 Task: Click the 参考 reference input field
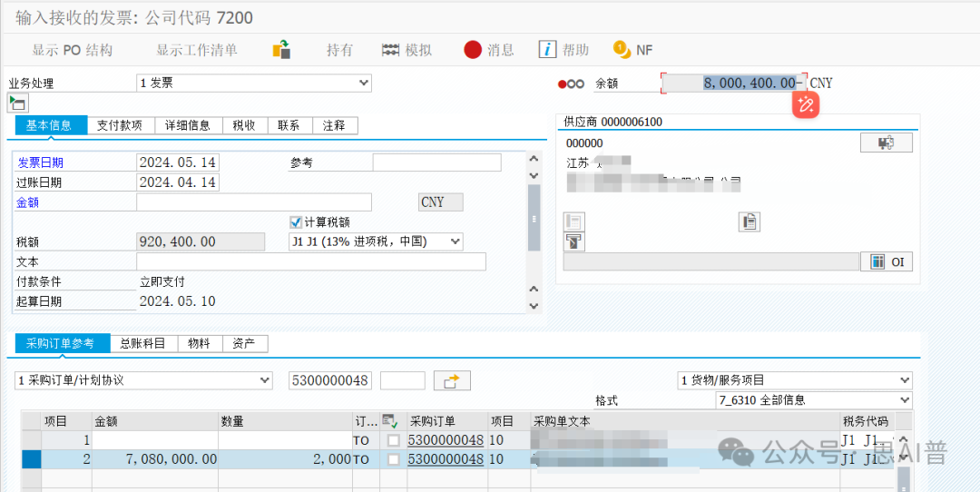436,162
